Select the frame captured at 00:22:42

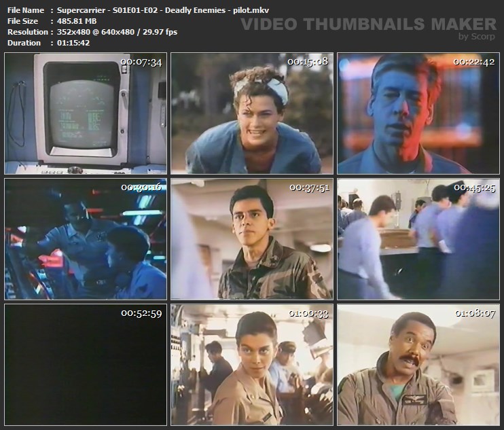(418, 113)
